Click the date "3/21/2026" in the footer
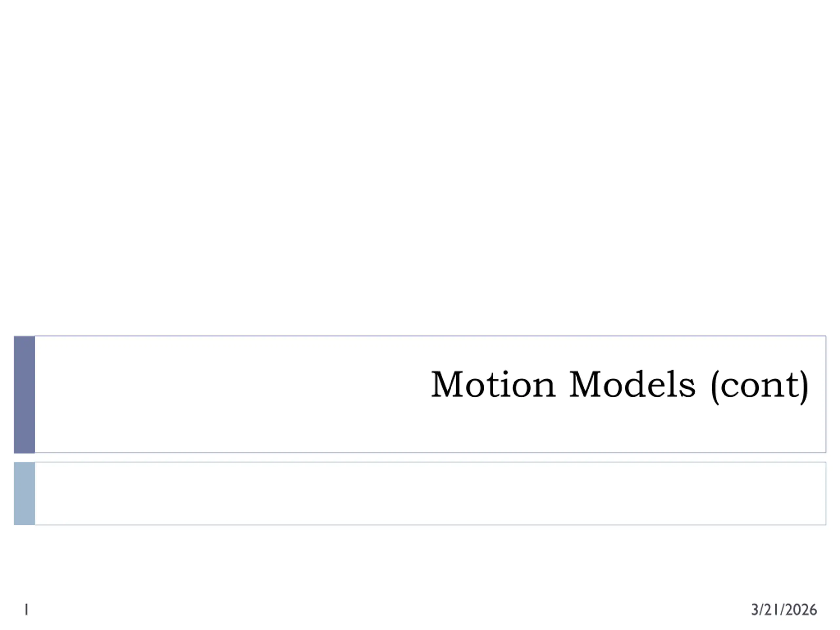840x630 pixels. point(784,610)
